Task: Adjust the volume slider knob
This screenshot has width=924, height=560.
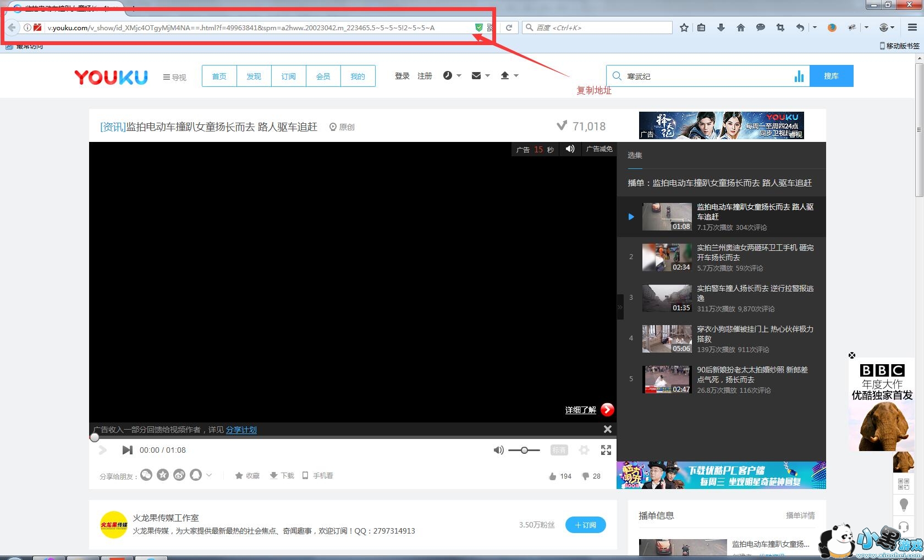Action: click(524, 450)
